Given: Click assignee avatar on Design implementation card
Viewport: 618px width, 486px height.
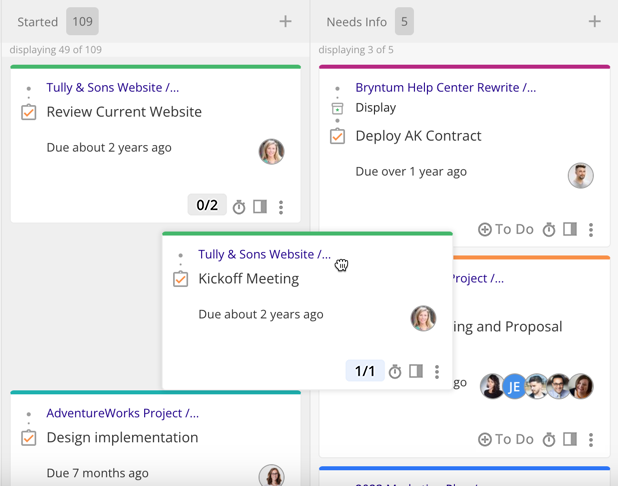Looking at the screenshot, I should pyautogui.click(x=272, y=475).
